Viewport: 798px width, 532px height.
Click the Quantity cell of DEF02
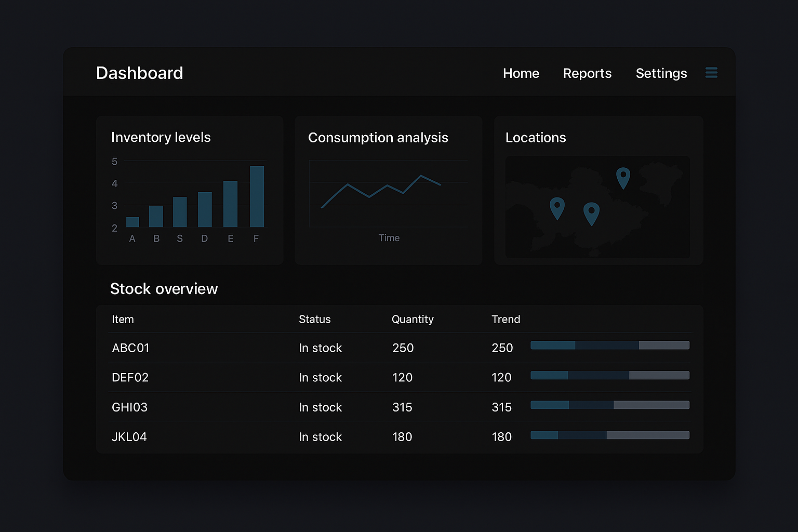pyautogui.click(x=402, y=377)
